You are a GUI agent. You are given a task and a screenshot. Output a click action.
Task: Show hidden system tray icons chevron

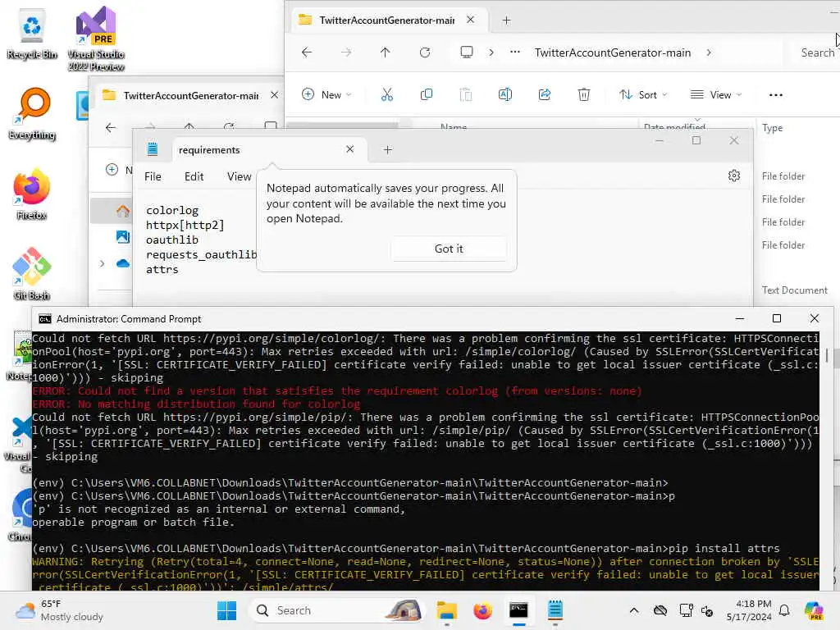coord(634,610)
